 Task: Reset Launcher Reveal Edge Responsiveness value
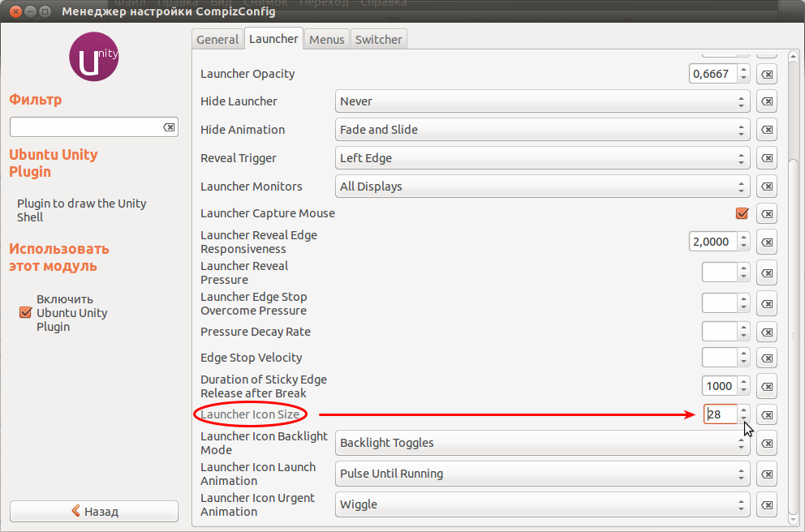[x=767, y=242]
